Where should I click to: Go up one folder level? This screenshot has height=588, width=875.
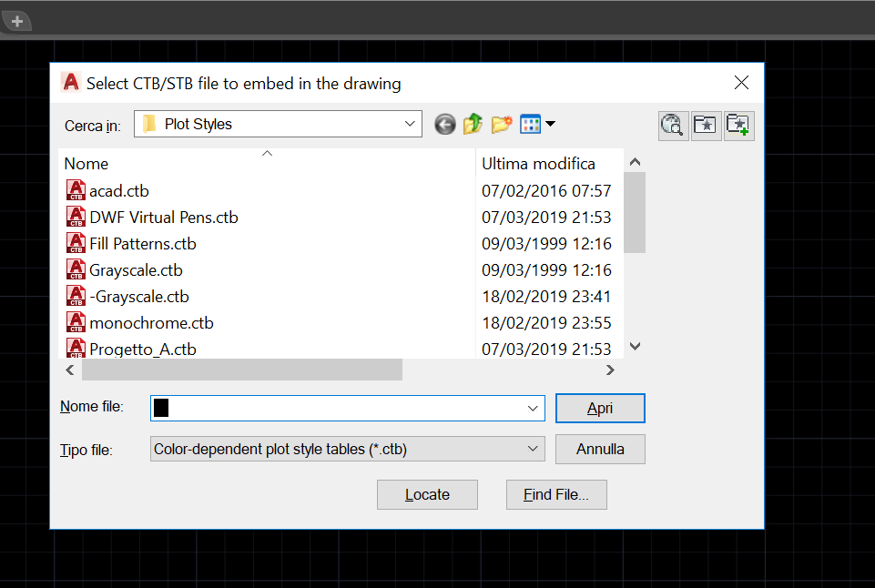point(473,124)
